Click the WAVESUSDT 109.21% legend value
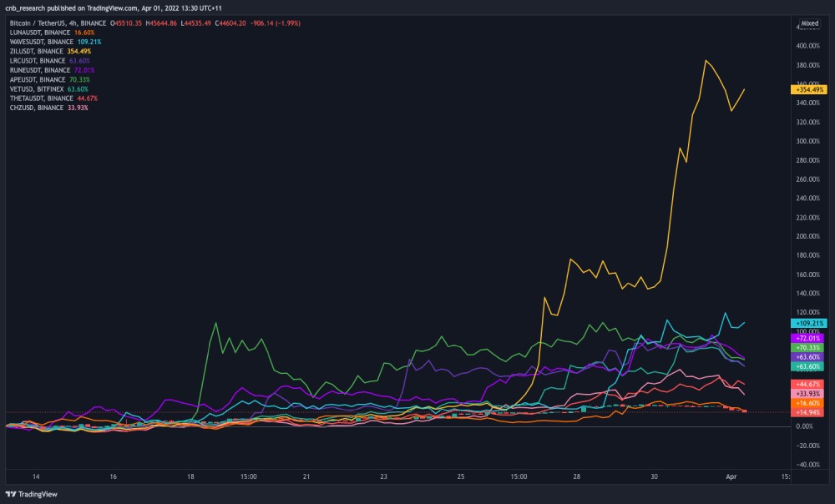Viewport: 835px width, 504px height. pyautogui.click(x=89, y=42)
